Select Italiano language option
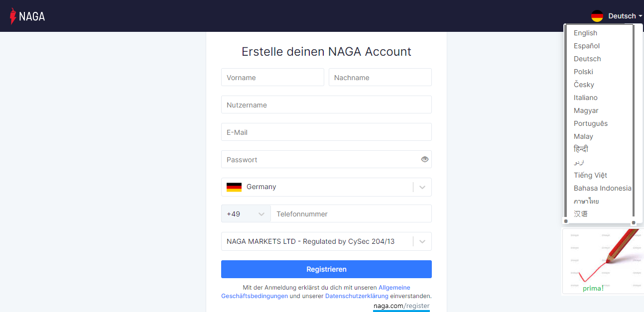 [586, 98]
